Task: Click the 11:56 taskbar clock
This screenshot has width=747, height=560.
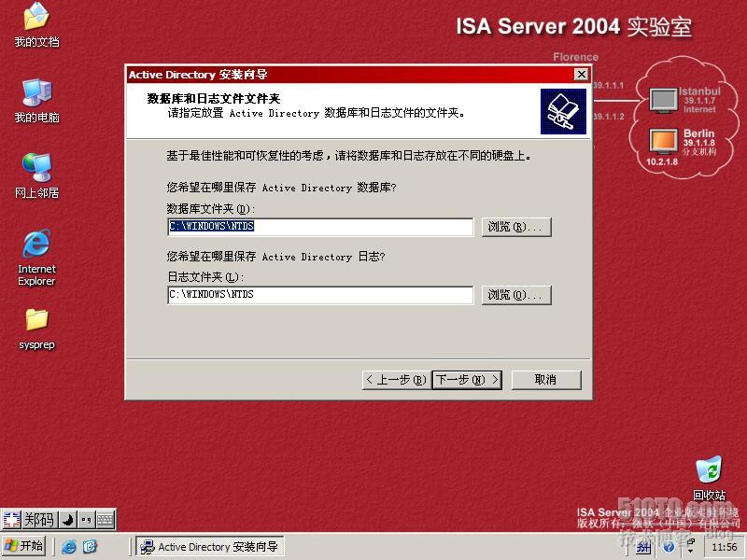Action: pyautogui.click(x=724, y=547)
